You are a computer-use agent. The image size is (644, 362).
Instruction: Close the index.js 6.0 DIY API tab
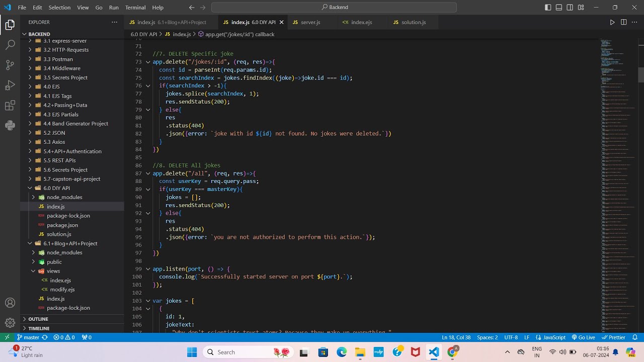point(281,22)
